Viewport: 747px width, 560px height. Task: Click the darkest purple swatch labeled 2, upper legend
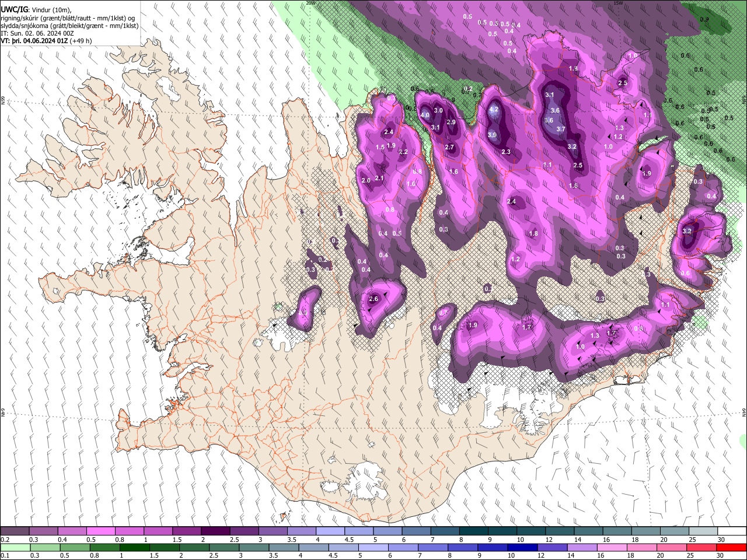pyautogui.click(x=215, y=531)
